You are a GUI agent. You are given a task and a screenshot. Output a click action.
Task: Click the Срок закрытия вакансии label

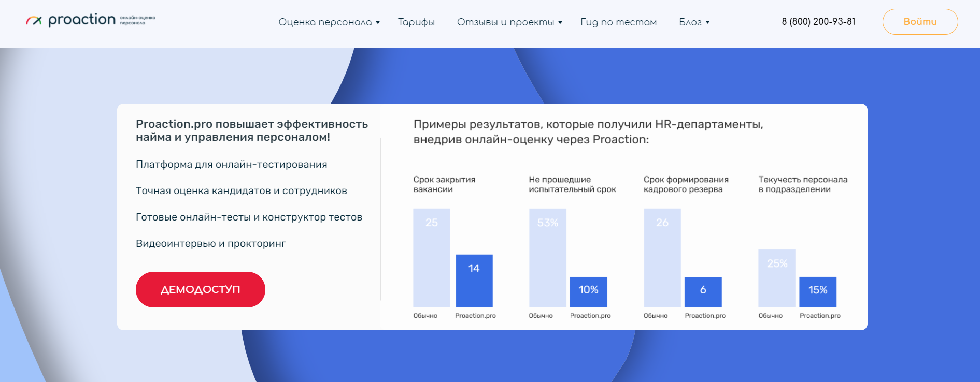pyautogui.click(x=444, y=184)
